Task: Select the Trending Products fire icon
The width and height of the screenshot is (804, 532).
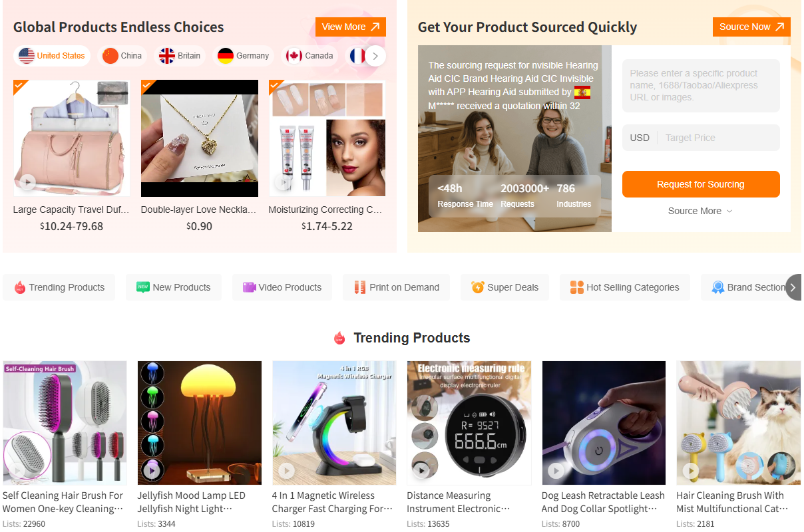Action: click(20, 287)
